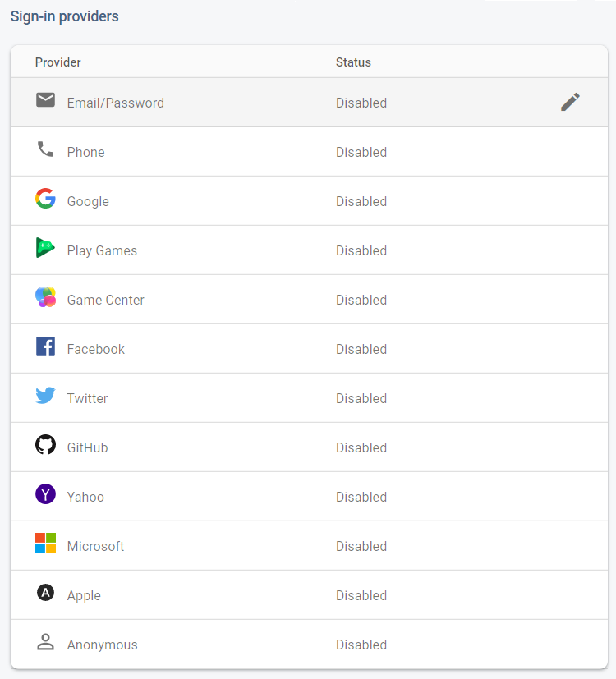This screenshot has width=616, height=679.
Task: Select the Play Games icon
Action: pos(46,250)
